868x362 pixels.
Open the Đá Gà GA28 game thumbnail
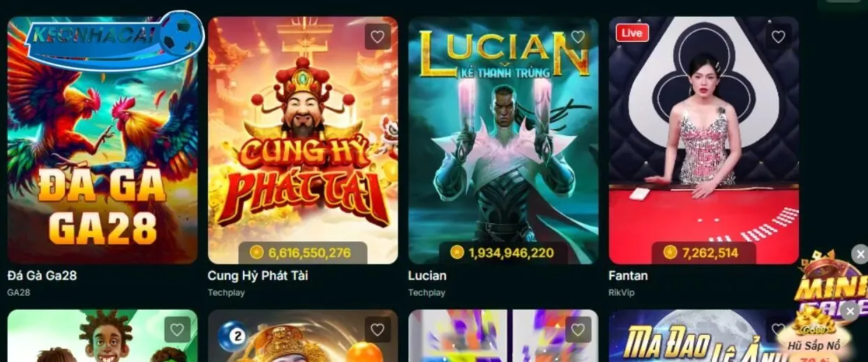[103, 140]
